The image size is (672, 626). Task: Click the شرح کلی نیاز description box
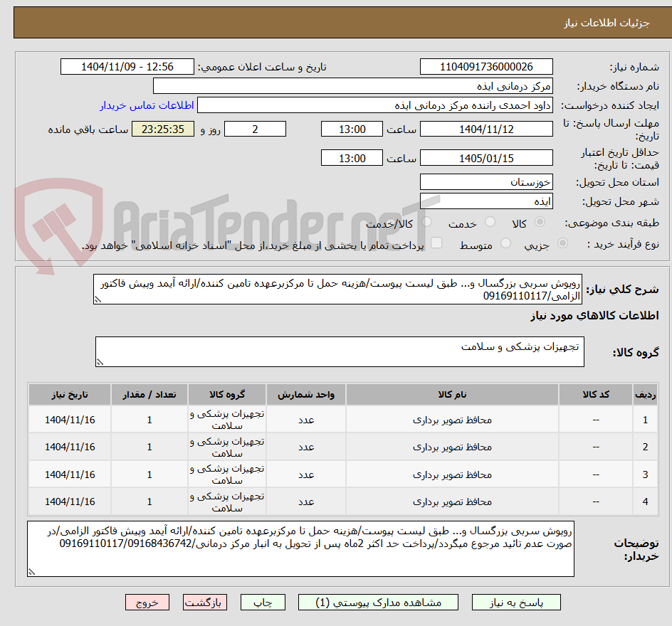337,290
